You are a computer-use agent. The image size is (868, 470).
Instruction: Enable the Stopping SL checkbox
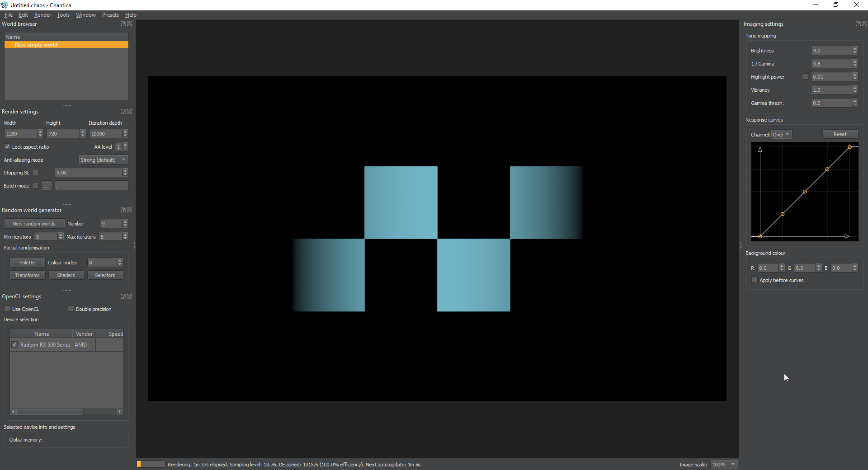click(36, 173)
